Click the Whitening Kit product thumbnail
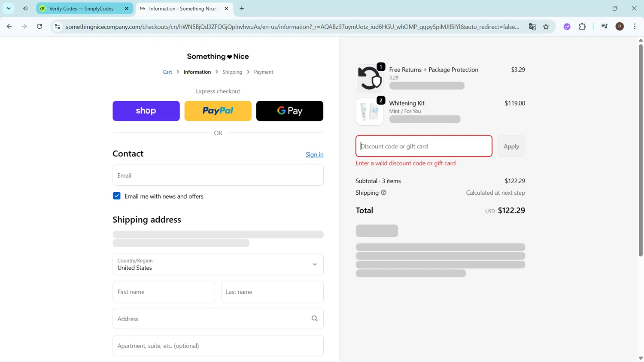 (x=369, y=112)
